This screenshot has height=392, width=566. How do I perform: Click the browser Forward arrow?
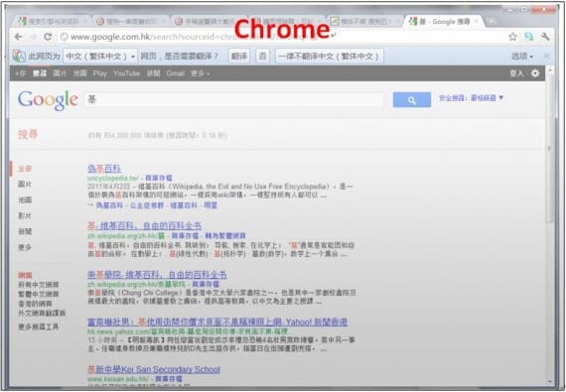click(x=33, y=37)
